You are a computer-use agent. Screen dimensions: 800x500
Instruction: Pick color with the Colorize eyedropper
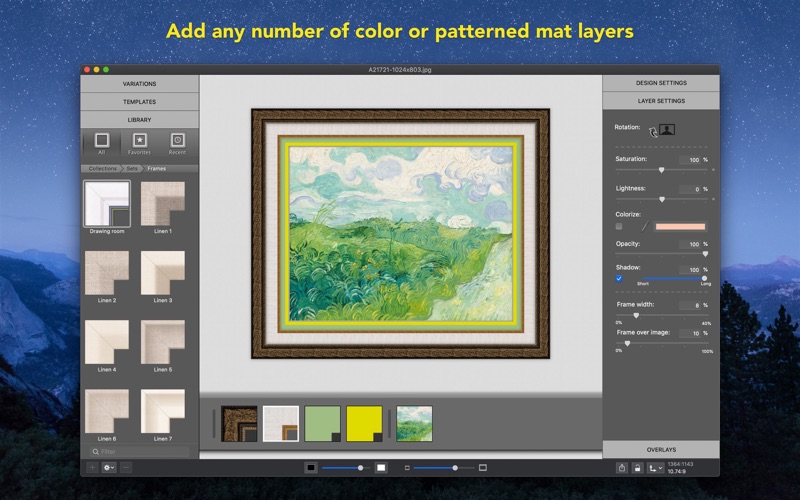pos(644,226)
